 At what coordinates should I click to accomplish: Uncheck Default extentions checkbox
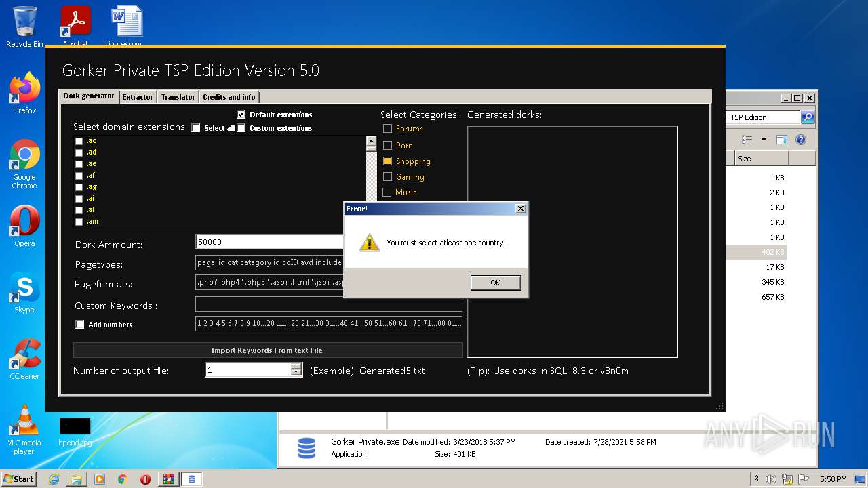241,115
